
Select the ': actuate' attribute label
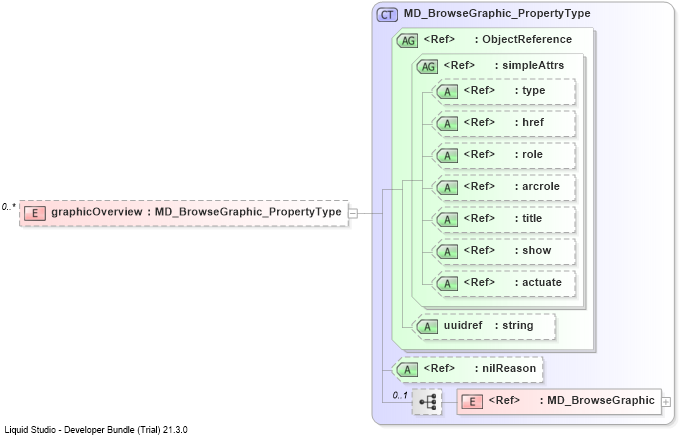(538, 283)
